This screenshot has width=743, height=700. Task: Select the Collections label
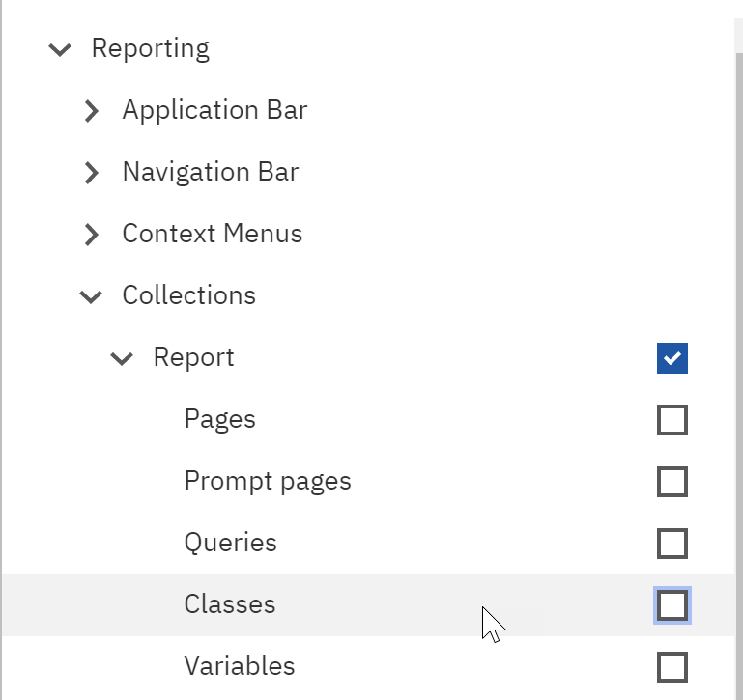coord(189,295)
